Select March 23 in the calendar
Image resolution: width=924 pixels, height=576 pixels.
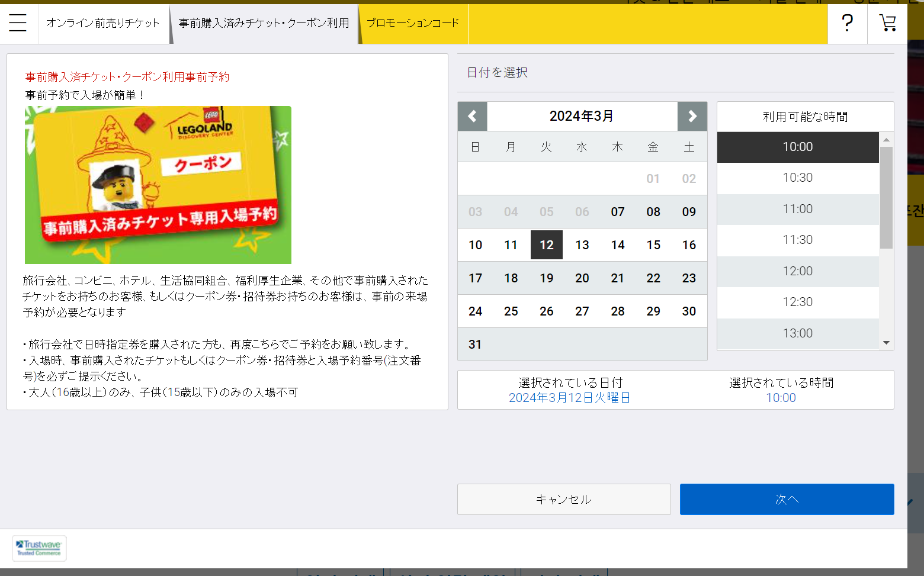click(689, 278)
